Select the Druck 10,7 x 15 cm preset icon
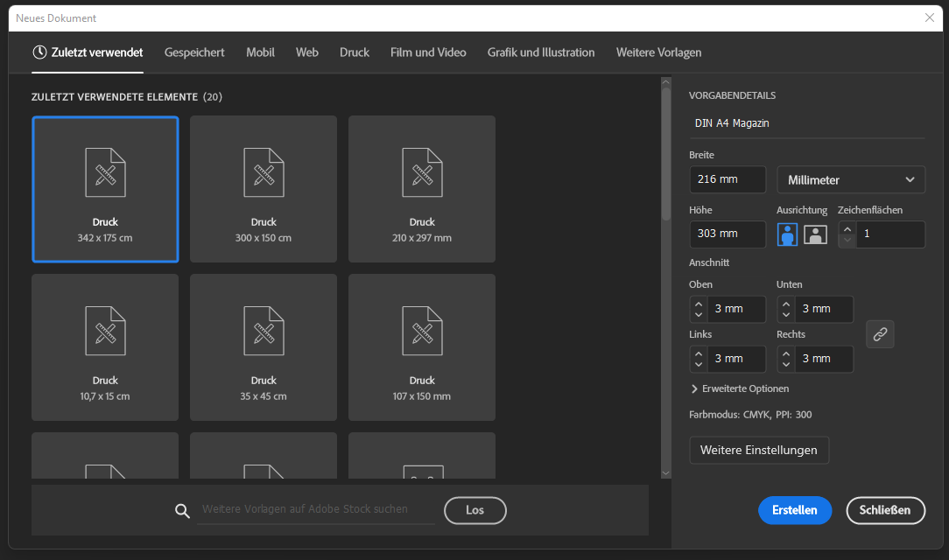 105,331
